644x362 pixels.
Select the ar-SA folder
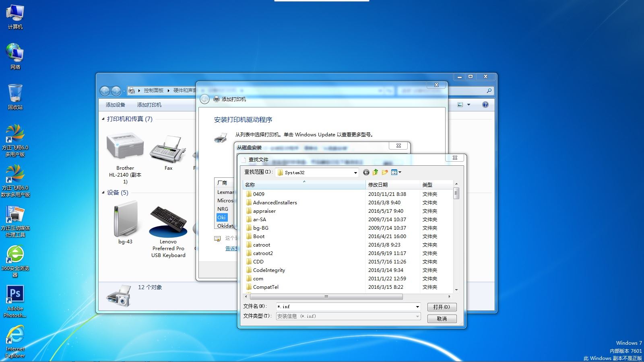260,219
